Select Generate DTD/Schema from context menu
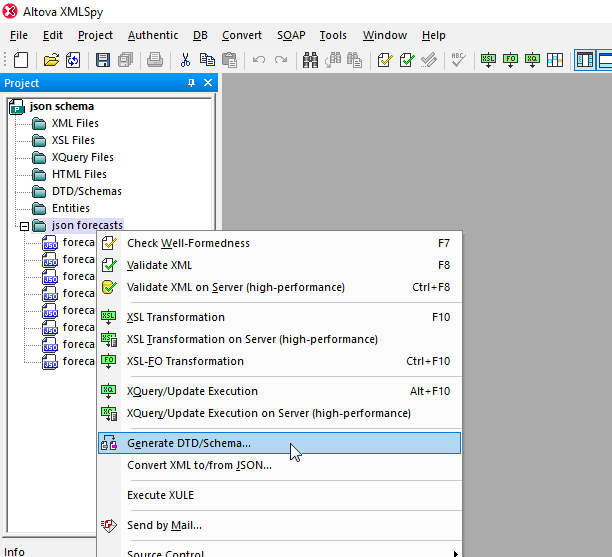The width and height of the screenshot is (612, 557). [x=189, y=443]
